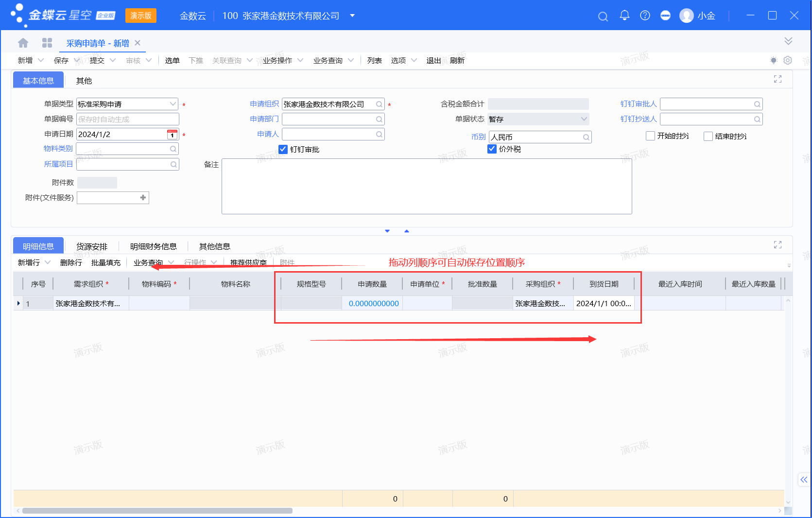Click the 推荐供应商 button
The width and height of the screenshot is (812, 518).
[248, 262]
